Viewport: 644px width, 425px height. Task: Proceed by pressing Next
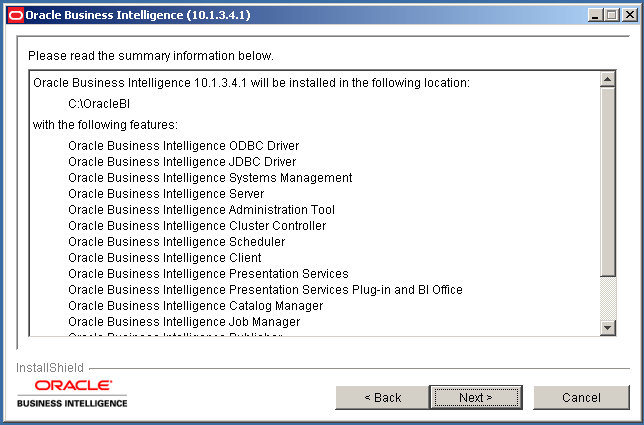476,397
